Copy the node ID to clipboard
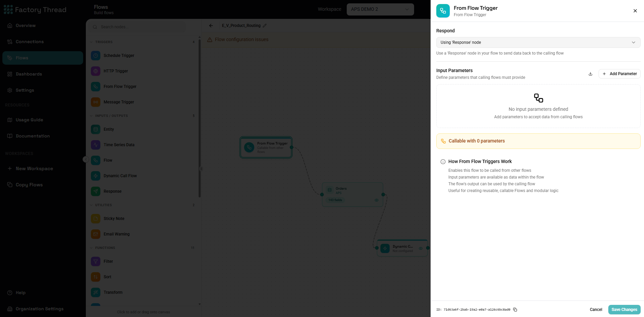644x317 pixels. tap(515, 310)
